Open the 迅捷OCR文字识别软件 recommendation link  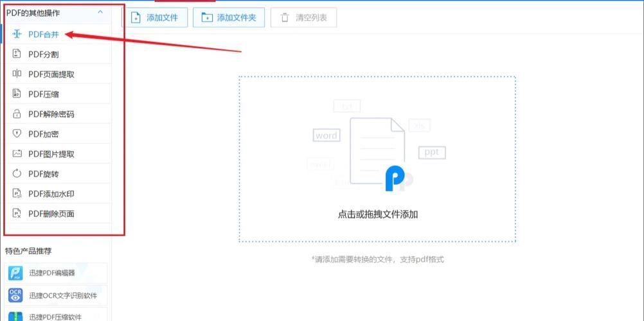coord(56,295)
